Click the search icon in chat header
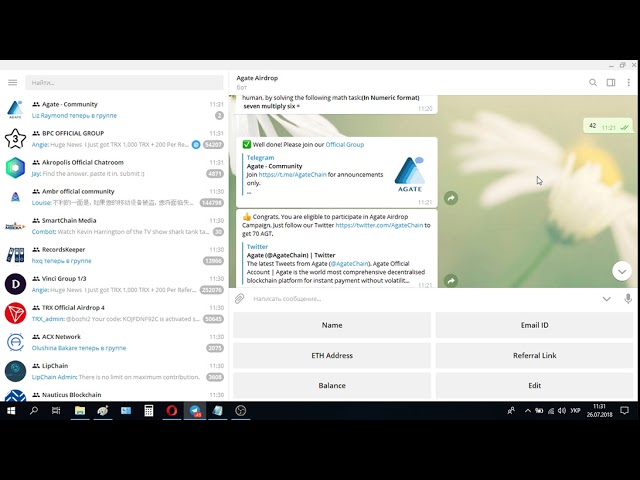 pos(593,82)
